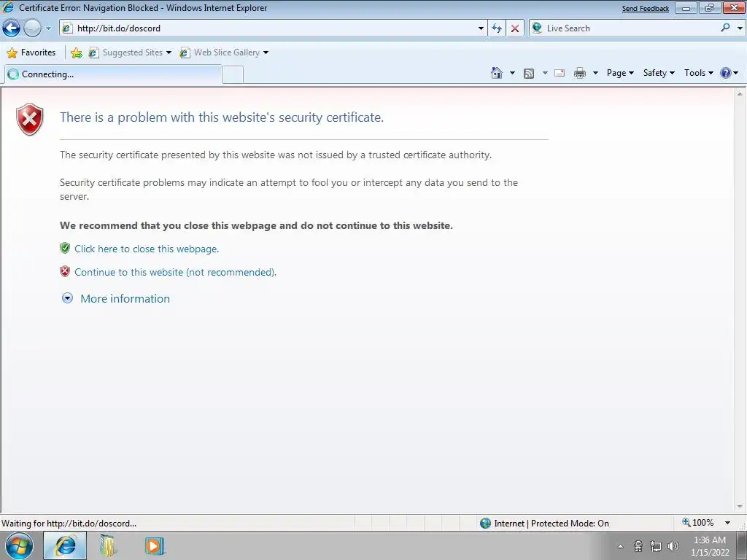Click the IE logo in title bar
747x560 pixels.
(x=8, y=7)
